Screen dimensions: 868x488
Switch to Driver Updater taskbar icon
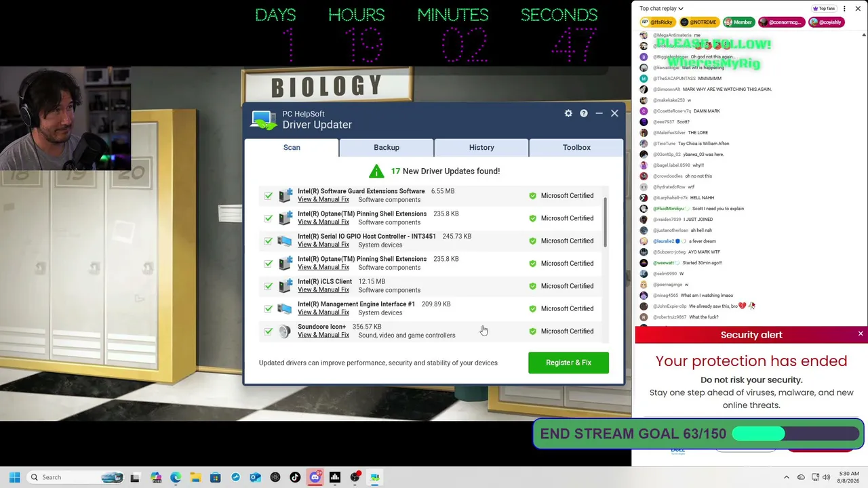[374, 477]
